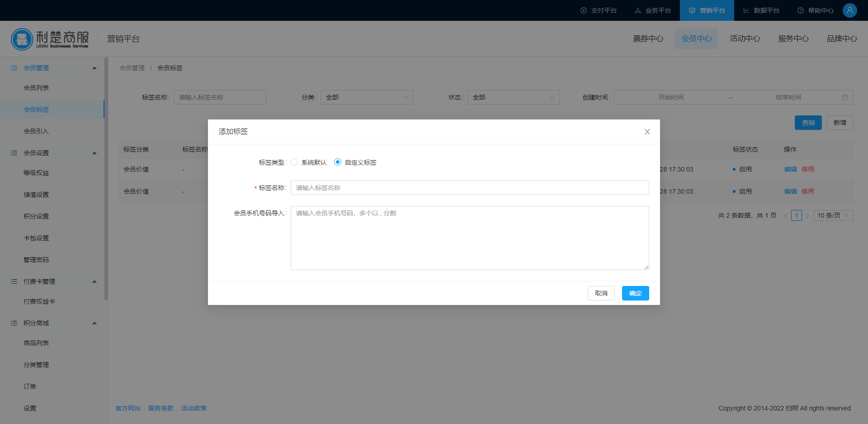Click 会员管理 breadcrumb link
Screen dimensions: 868x424
pos(132,68)
